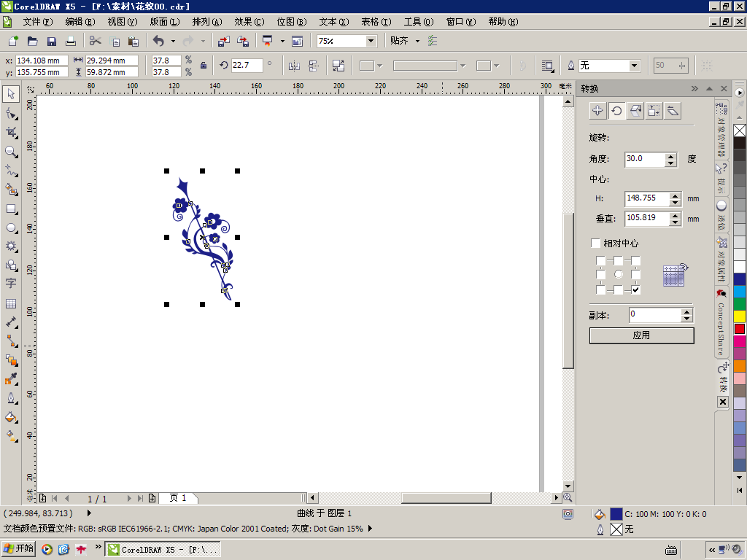
Task: Select the Outline pen tool
Action: pos(11,398)
